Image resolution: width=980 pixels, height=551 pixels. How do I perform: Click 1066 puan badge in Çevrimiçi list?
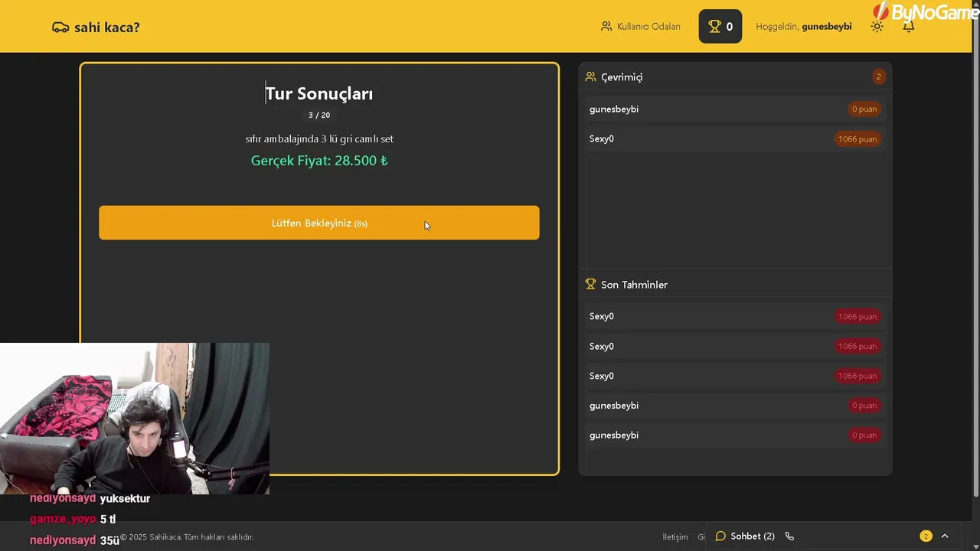pyautogui.click(x=857, y=139)
